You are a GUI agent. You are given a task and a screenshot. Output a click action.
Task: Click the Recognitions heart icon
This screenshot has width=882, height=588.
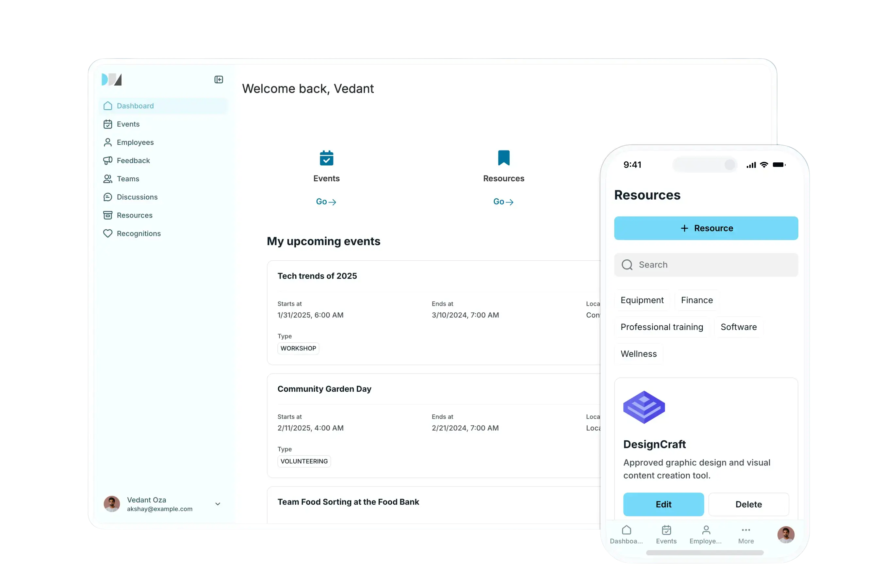pos(107,233)
